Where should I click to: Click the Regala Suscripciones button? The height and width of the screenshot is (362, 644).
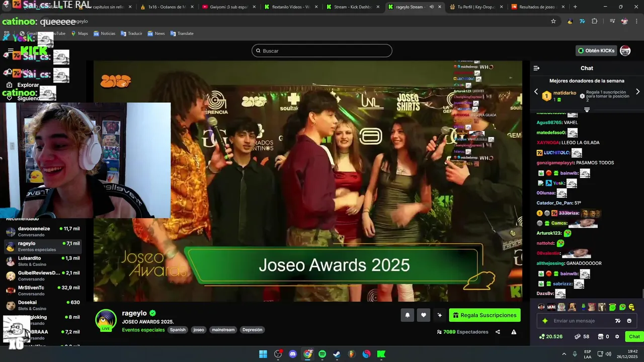click(485, 315)
